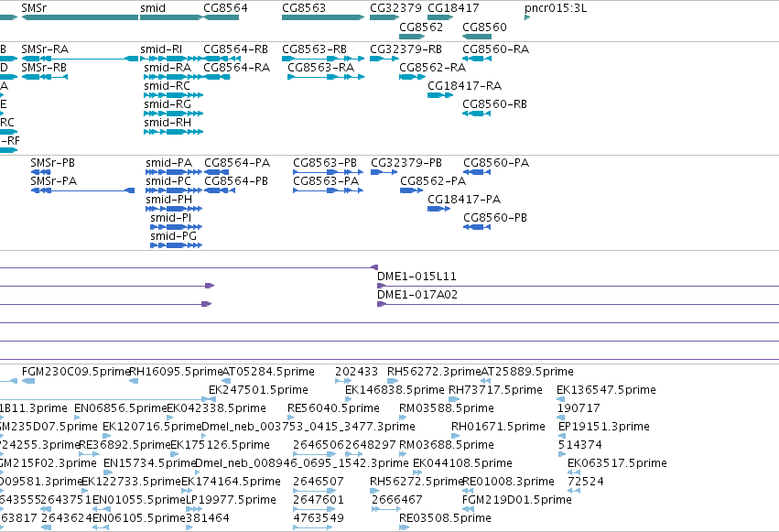Click the CG8563 gene label

[x=304, y=8]
